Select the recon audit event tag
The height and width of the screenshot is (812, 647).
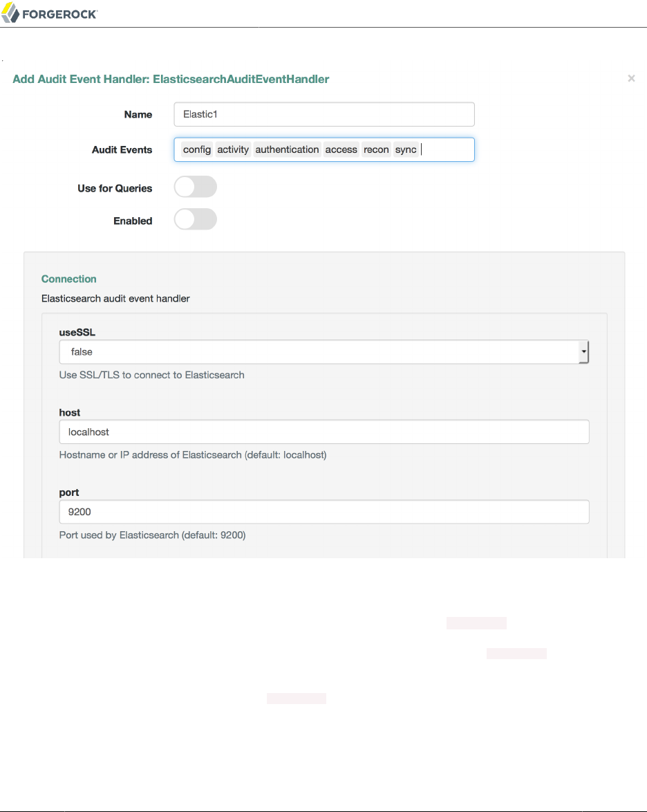[x=376, y=149]
